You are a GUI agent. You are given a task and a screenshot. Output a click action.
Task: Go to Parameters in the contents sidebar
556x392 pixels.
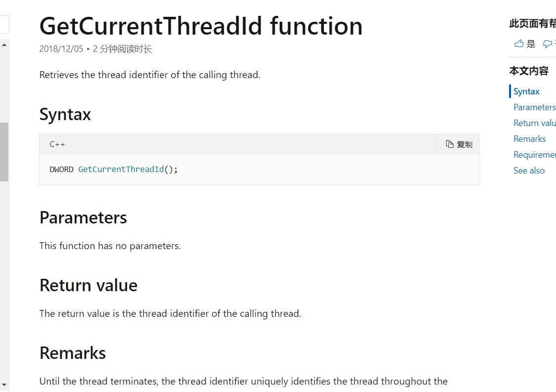[x=534, y=107]
